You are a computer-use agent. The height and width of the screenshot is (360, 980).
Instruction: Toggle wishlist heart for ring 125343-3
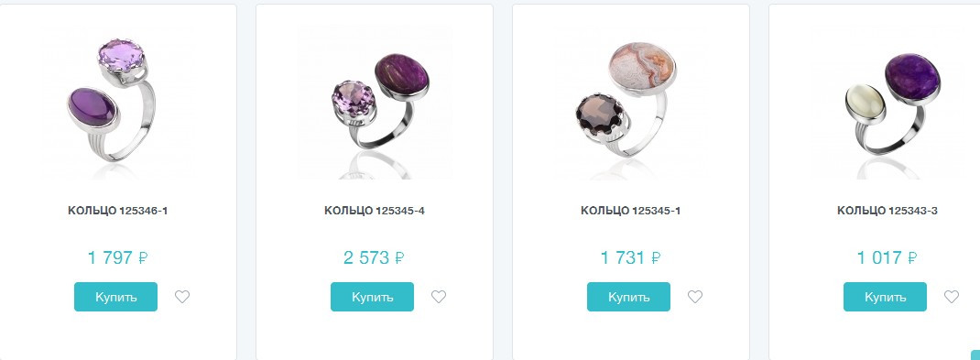click(x=952, y=297)
